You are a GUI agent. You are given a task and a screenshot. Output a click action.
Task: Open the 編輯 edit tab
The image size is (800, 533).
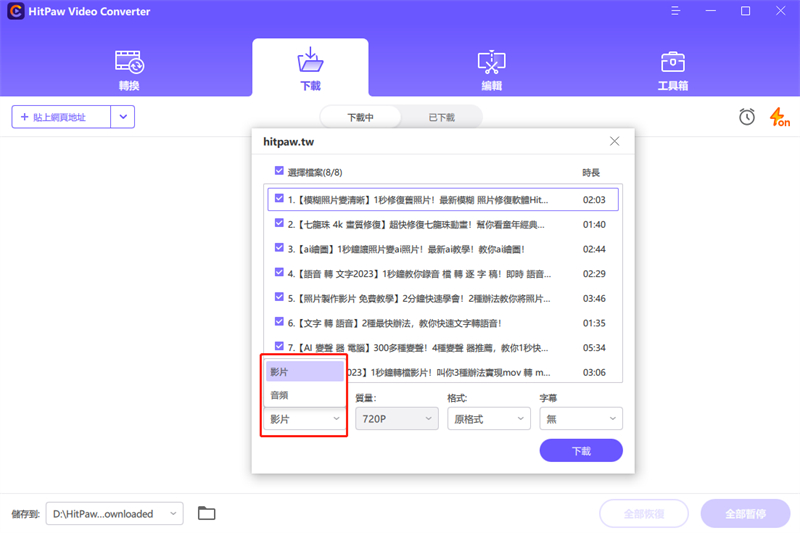tap(491, 70)
